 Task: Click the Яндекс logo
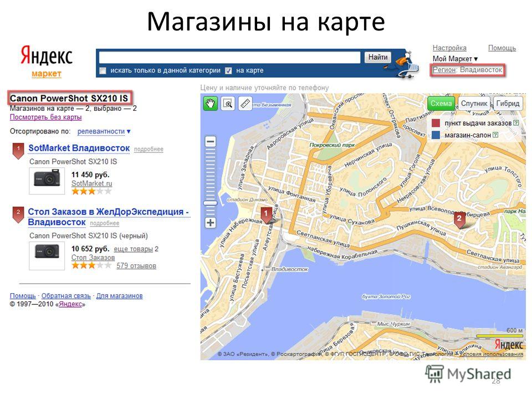click(47, 55)
